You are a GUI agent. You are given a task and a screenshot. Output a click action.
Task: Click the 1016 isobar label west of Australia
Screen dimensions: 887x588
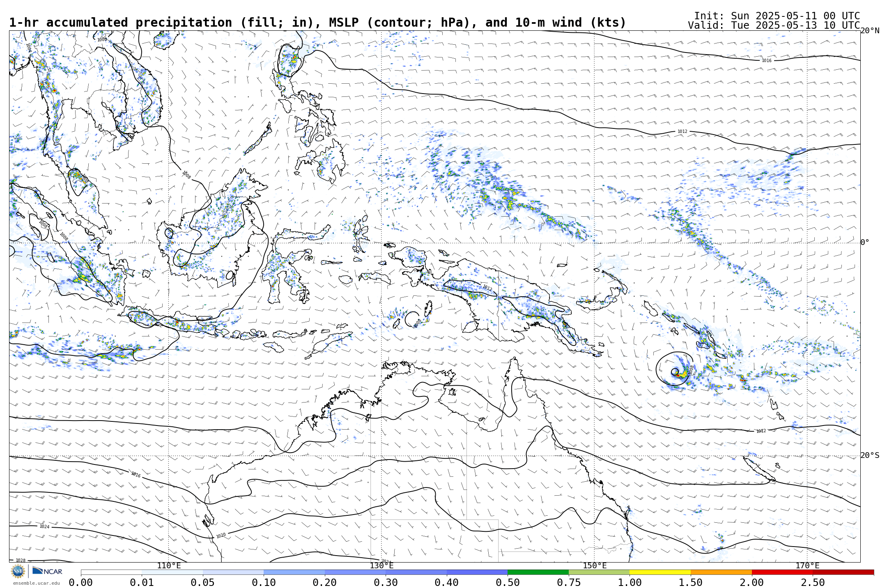pos(136,475)
